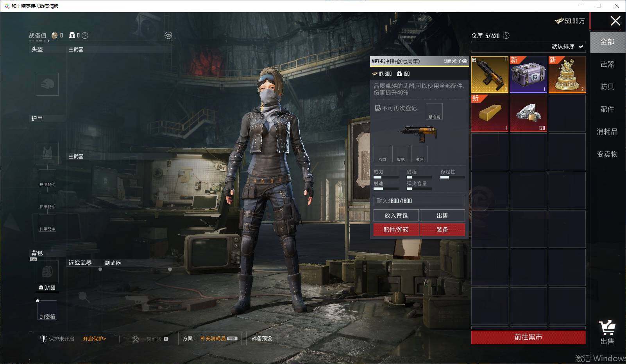
Task: Click the shopping cart 出售 icon
Action: point(607,332)
